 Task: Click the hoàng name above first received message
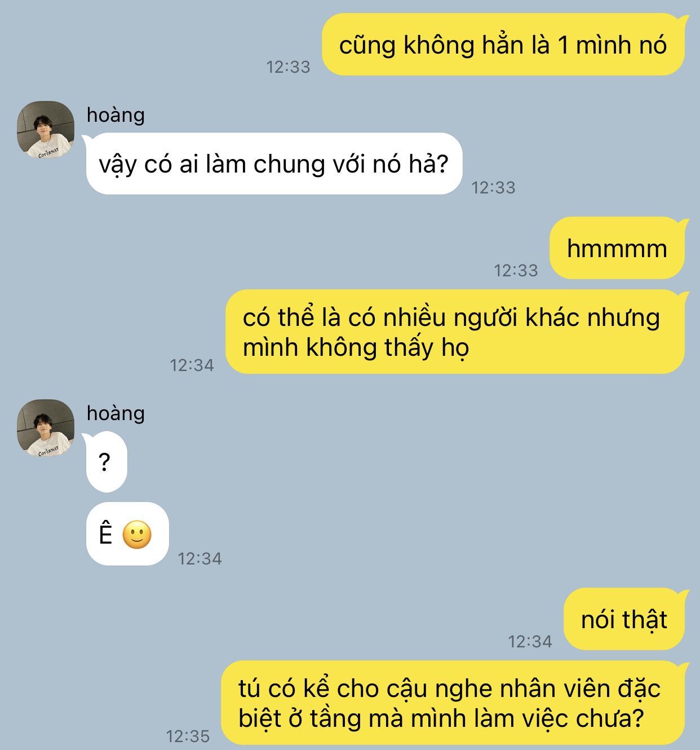click(x=116, y=114)
